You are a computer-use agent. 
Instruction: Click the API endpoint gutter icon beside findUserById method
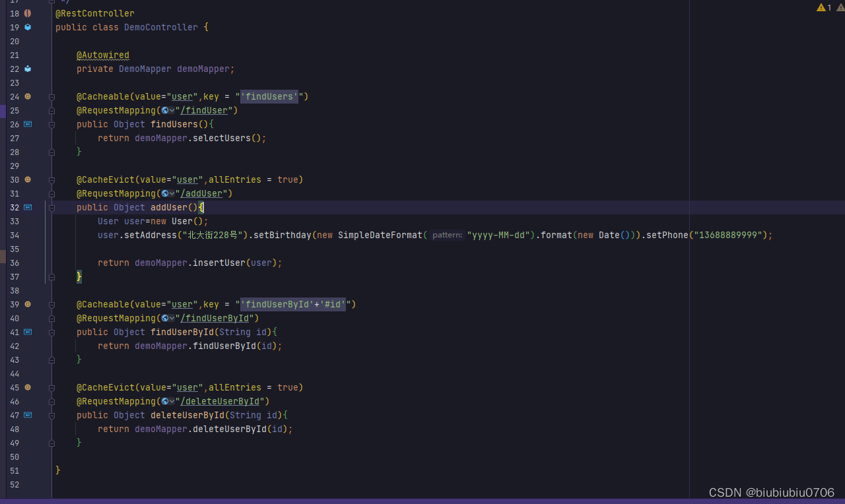pos(28,332)
